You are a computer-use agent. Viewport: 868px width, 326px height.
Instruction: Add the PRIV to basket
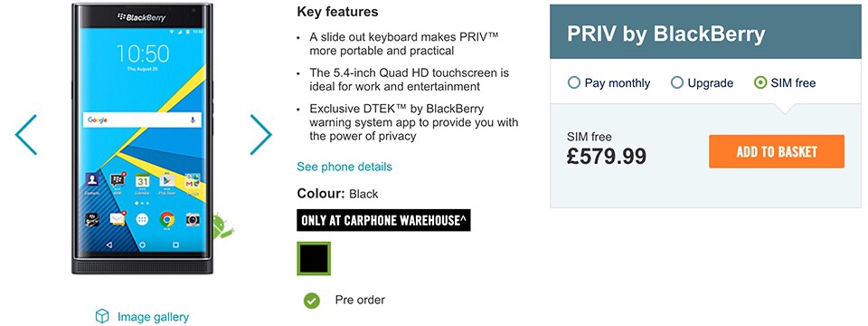point(777,151)
